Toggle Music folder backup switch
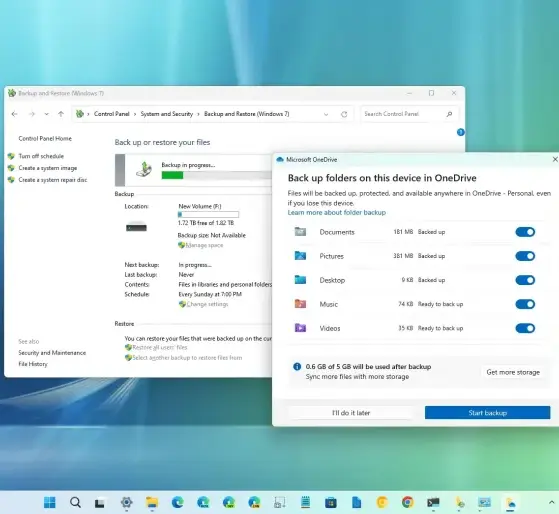 tap(525, 304)
